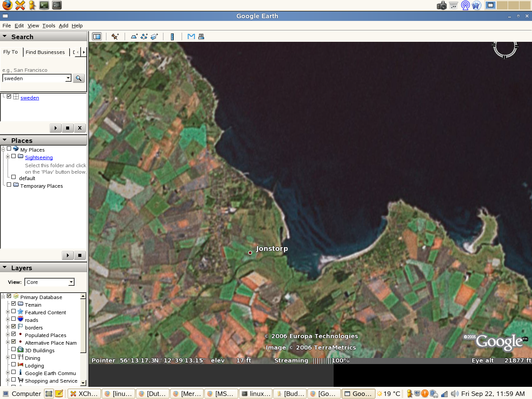The height and width of the screenshot is (399, 532).
Task: Check the Sightseeing folder checkbox
Action: click(14, 156)
